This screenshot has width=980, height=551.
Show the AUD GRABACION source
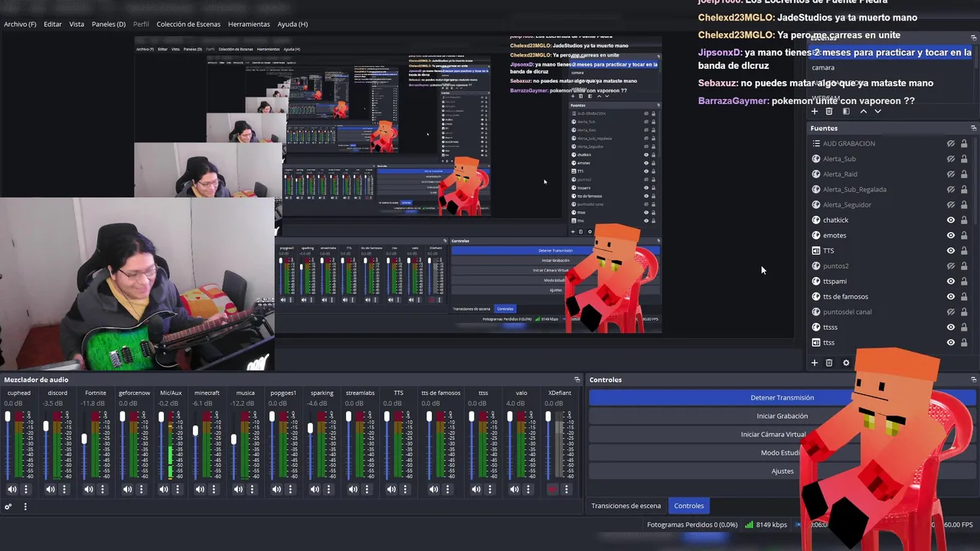tap(951, 143)
